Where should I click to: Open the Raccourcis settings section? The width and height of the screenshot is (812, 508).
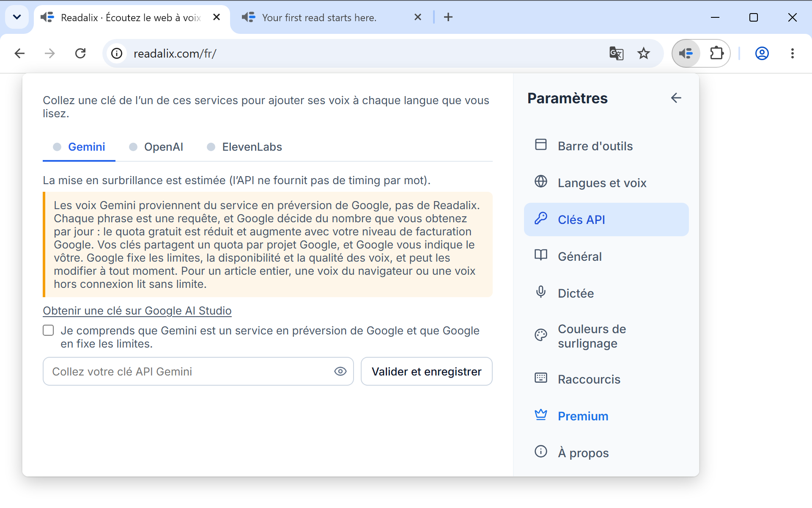tap(606, 379)
